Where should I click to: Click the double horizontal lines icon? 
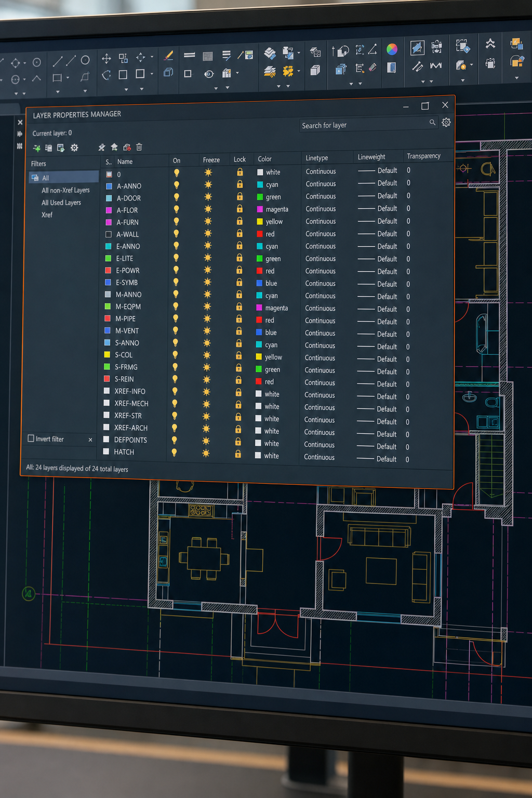[190, 55]
